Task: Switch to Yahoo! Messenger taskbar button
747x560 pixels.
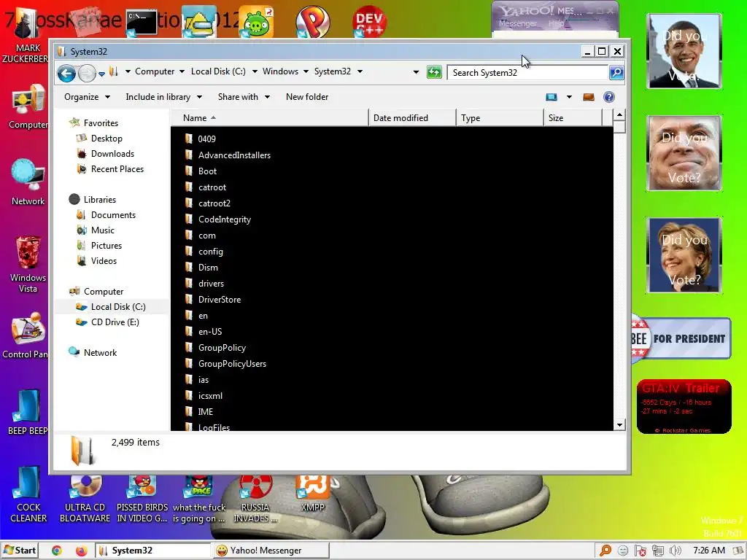Action: (271, 551)
